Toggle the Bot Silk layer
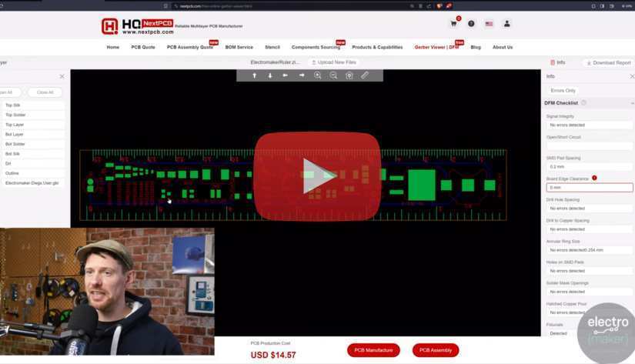 click(x=32, y=154)
